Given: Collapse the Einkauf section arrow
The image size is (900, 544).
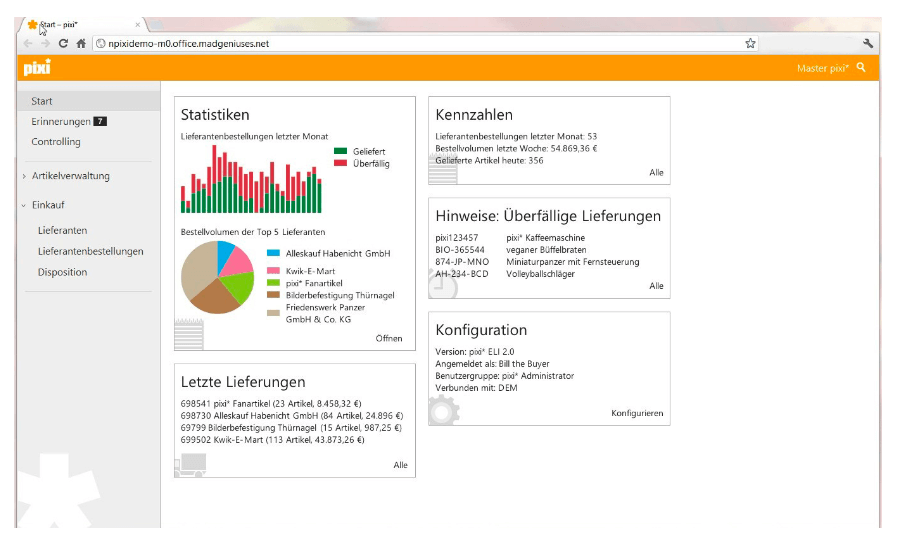Looking at the screenshot, I should [24, 205].
